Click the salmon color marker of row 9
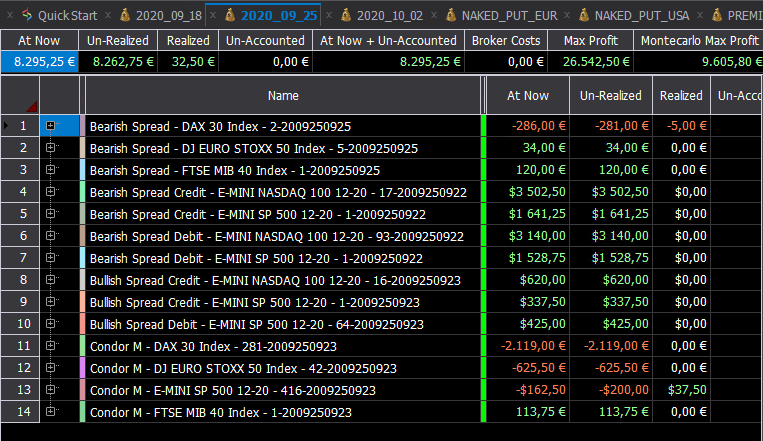Image resolution: width=763 pixels, height=441 pixels. tap(82, 302)
